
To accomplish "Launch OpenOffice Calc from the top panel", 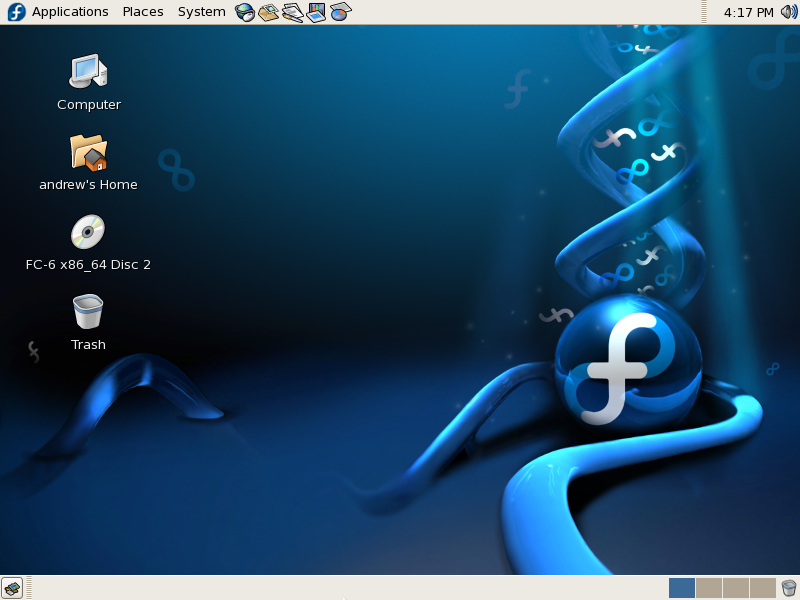I will 341,12.
